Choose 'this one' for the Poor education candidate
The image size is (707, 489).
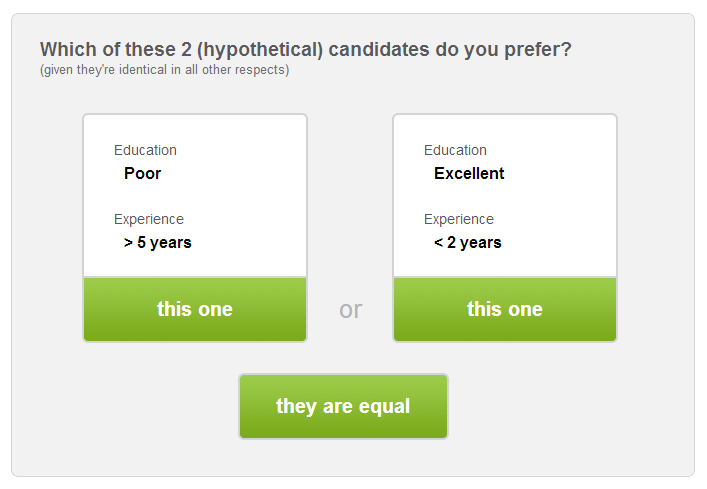195,309
